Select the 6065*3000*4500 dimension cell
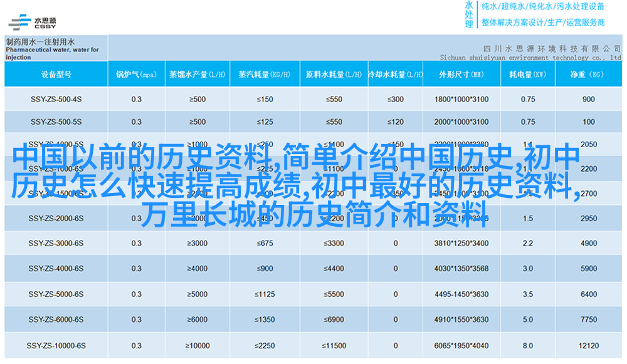The height and width of the screenshot is (364, 627). tap(461, 345)
